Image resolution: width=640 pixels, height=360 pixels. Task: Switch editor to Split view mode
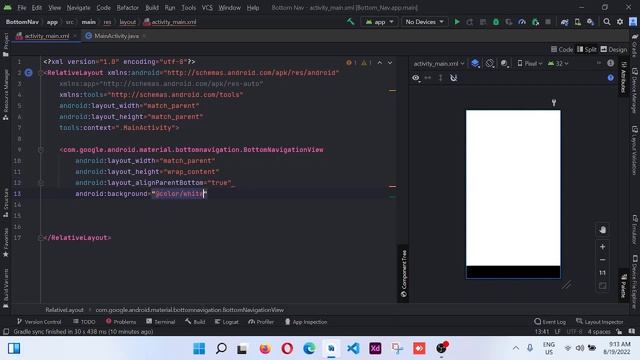pos(587,49)
